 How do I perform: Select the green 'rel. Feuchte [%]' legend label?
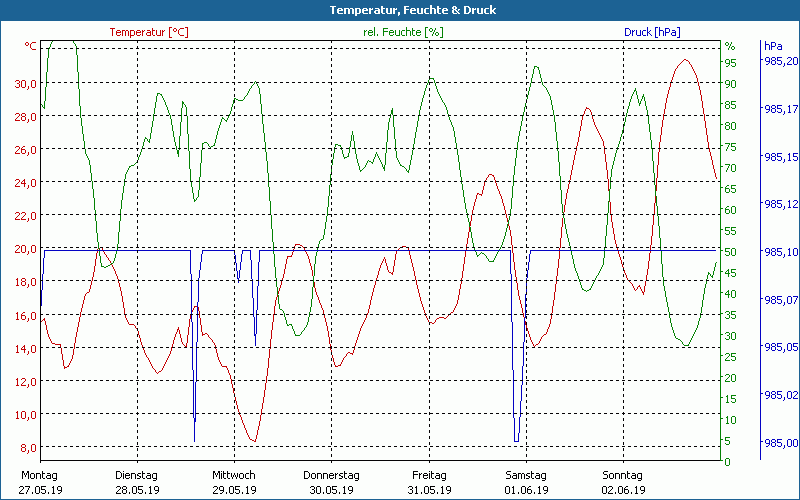tap(402, 32)
